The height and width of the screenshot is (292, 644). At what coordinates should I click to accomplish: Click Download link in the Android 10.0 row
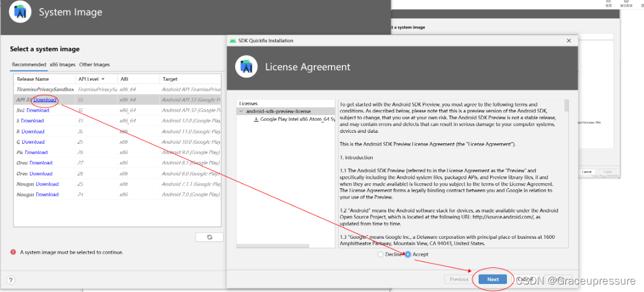33,142
